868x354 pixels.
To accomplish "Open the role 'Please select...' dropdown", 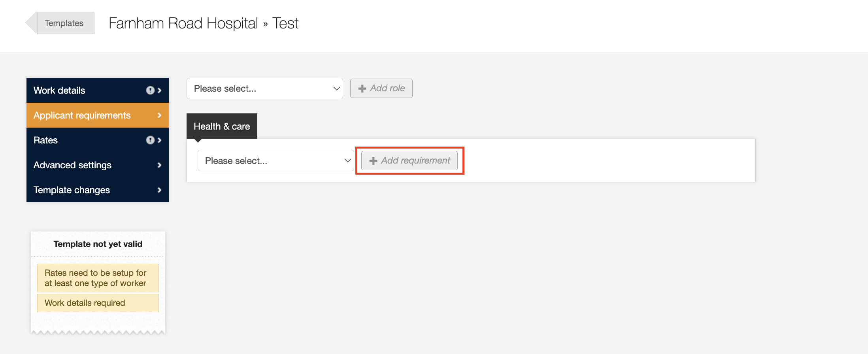I will point(264,88).
